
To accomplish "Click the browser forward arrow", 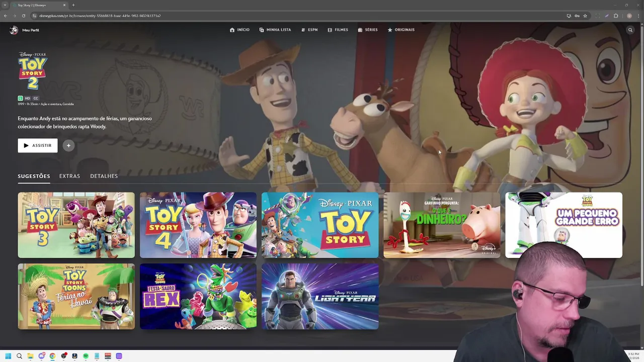I will [15, 16].
